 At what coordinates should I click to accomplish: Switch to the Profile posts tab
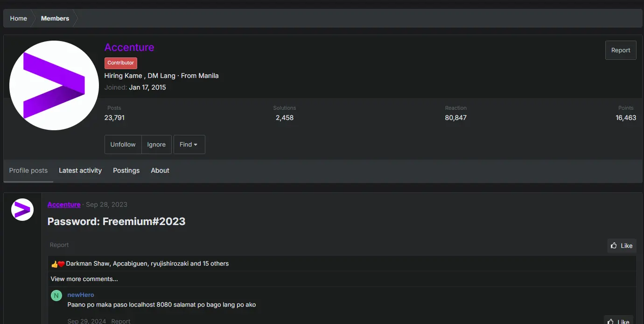click(28, 170)
